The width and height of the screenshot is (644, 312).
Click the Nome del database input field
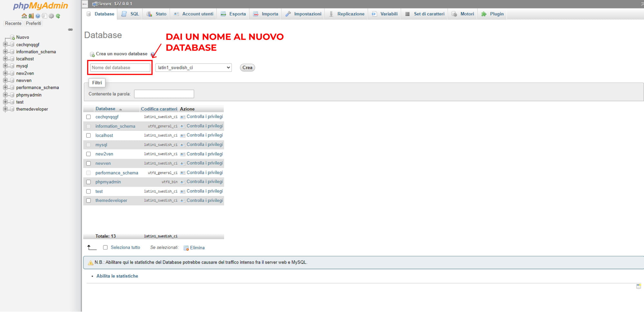120,68
